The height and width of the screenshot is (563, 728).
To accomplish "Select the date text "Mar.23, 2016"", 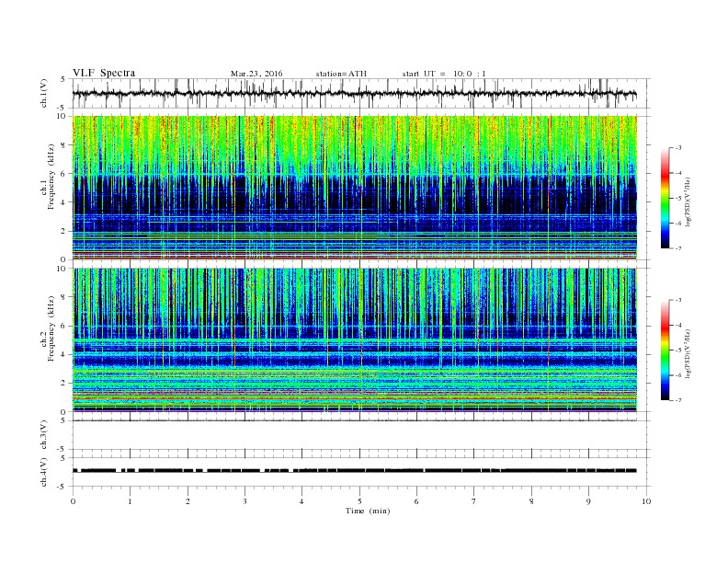I will [256, 74].
